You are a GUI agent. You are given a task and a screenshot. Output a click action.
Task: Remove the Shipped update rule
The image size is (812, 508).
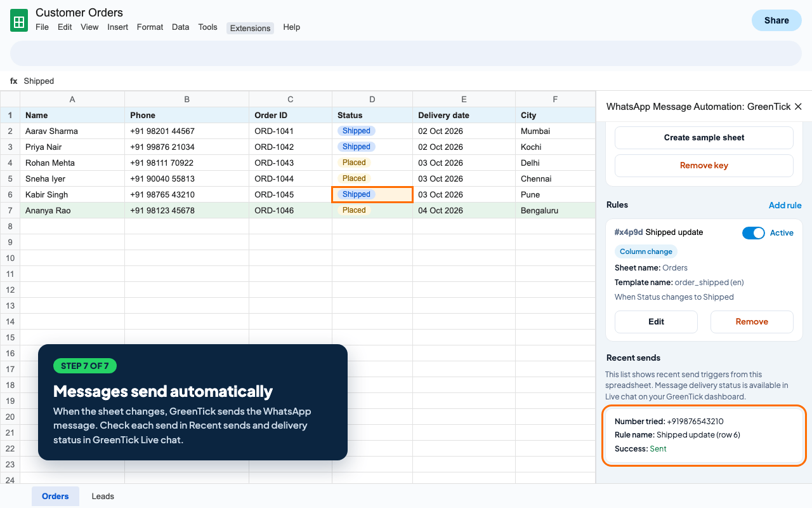click(752, 322)
